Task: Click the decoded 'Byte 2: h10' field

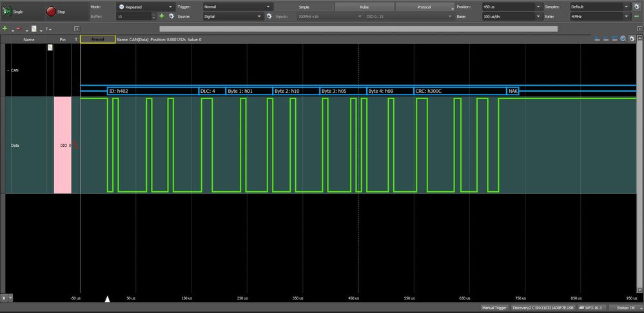Action: click(x=296, y=91)
